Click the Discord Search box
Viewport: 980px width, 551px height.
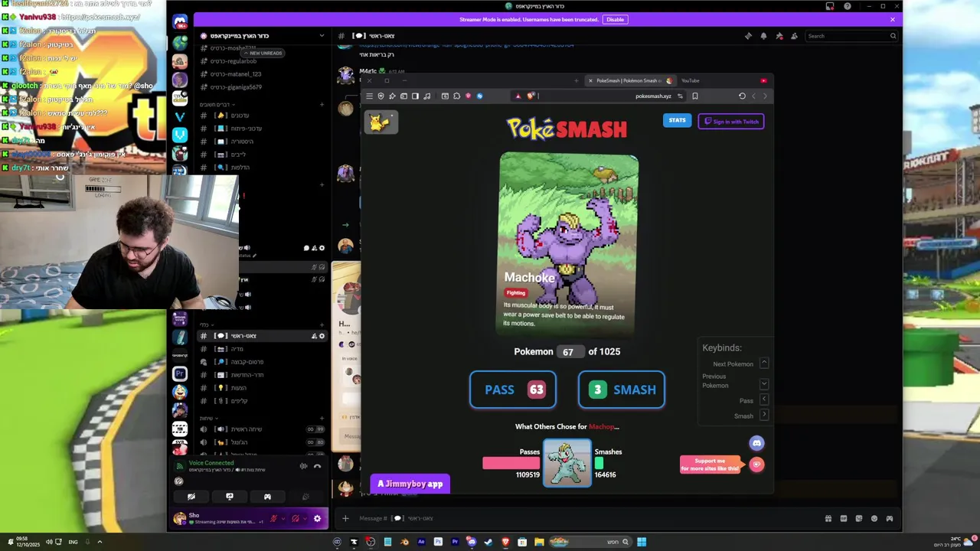pyautogui.click(x=851, y=36)
